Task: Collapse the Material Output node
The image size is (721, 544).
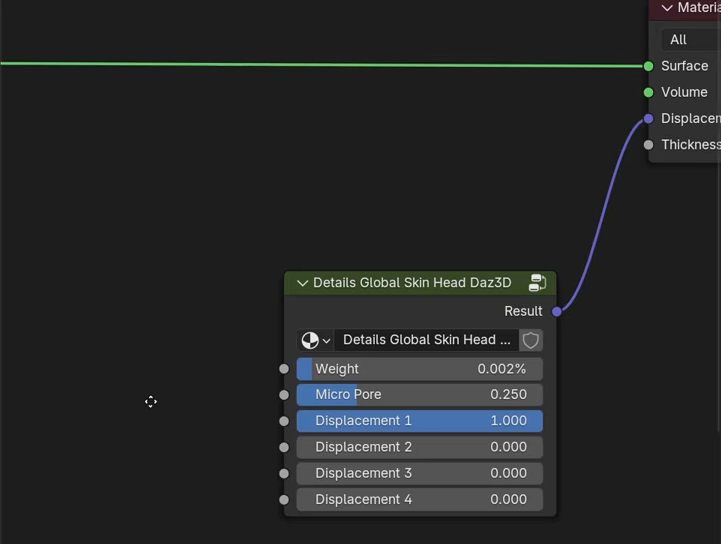Action: point(667,8)
